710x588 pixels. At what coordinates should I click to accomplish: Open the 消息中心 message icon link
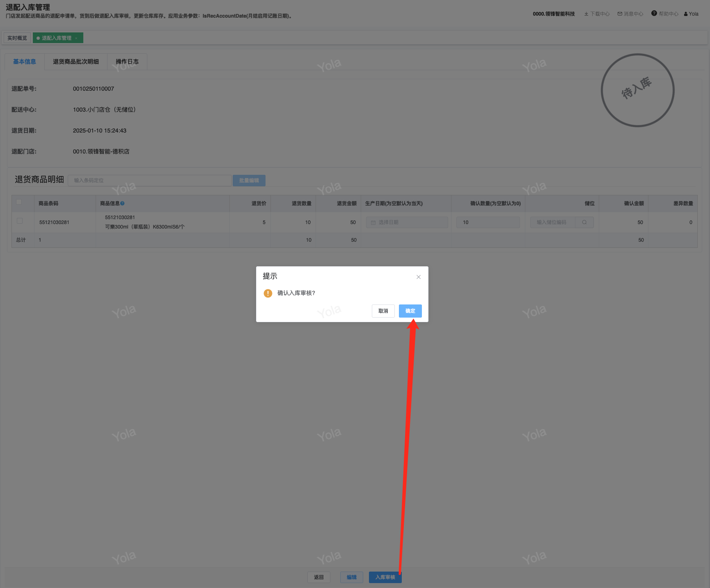point(630,14)
